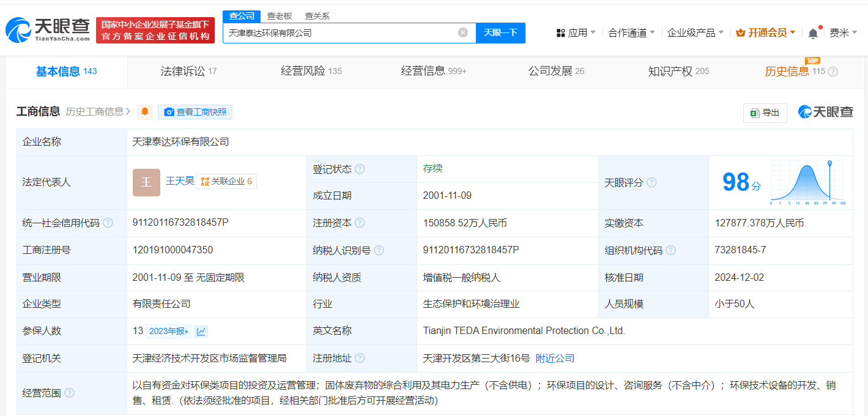This screenshot has width=868, height=416.
Task: Open the 应用 dropdown menu
Action: pos(576,33)
